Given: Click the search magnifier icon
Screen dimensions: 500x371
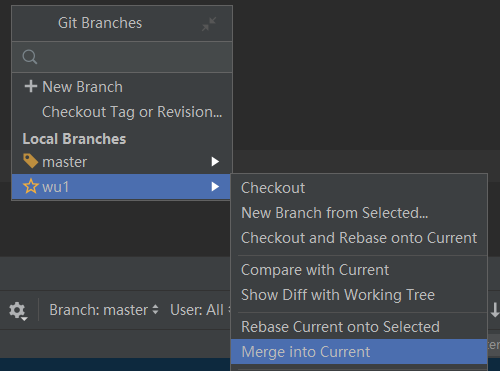Looking at the screenshot, I should coord(30,57).
